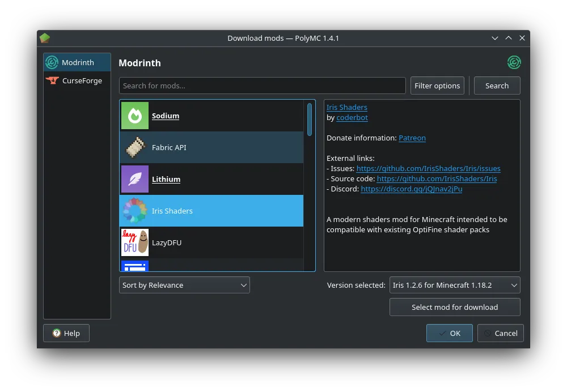The image size is (567, 392).
Task: Click the Modrinth logo at top right
Action: 514,62
